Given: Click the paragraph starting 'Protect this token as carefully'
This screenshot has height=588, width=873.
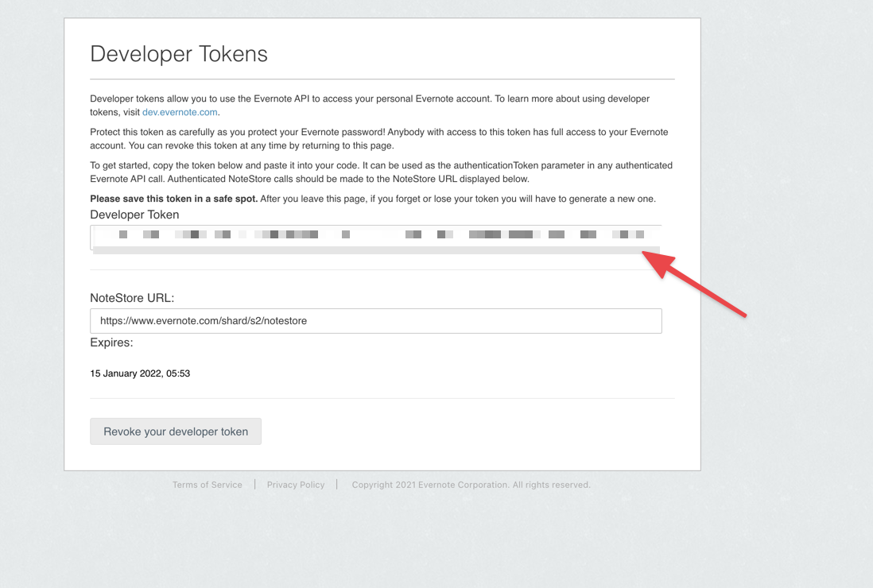Looking at the screenshot, I should (379, 139).
